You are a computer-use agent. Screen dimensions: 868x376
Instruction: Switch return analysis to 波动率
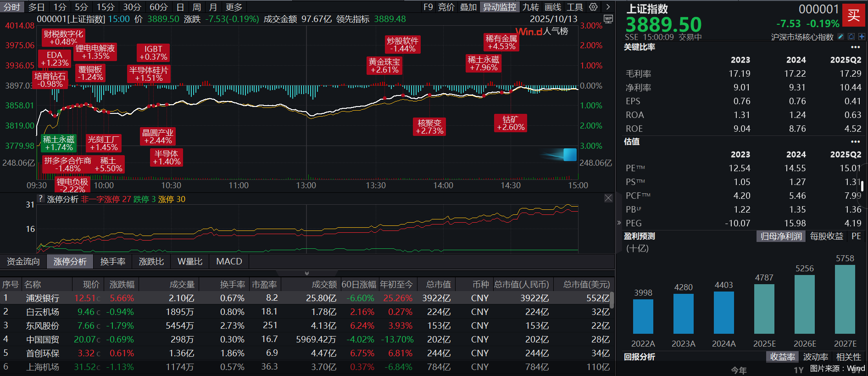coord(815,357)
